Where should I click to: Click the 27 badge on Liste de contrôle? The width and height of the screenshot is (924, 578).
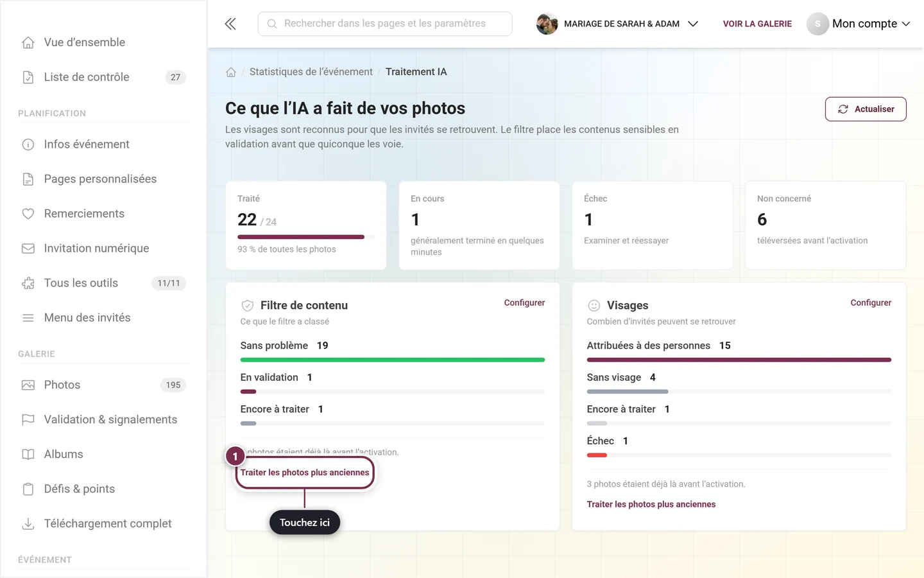(175, 77)
